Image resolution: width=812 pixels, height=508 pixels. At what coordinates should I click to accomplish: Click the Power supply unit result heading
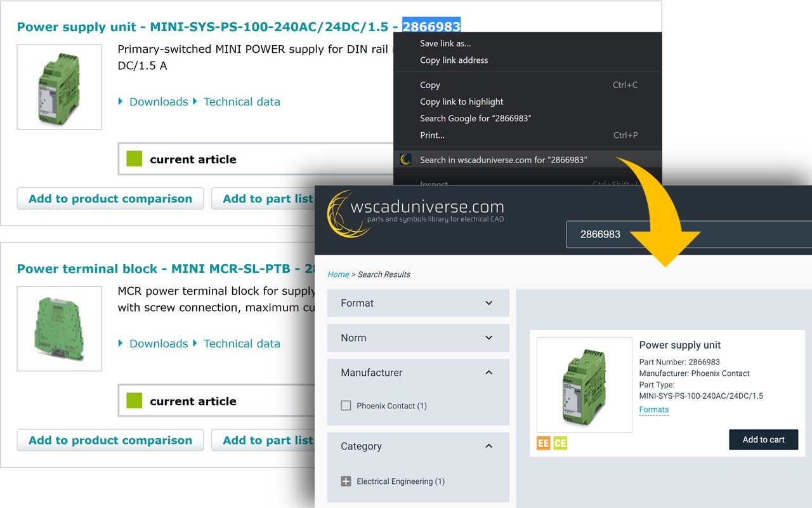click(x=680, y=345)
